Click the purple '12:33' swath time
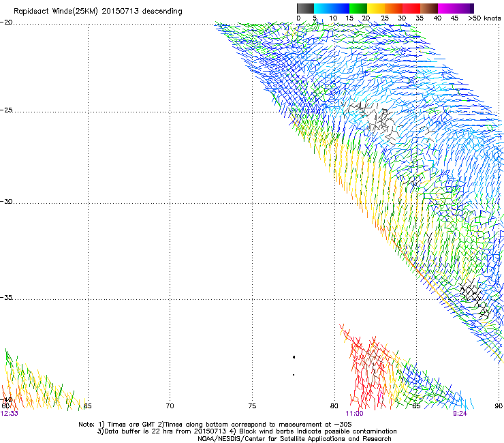The image size is (504, 443). coord(10,414)
